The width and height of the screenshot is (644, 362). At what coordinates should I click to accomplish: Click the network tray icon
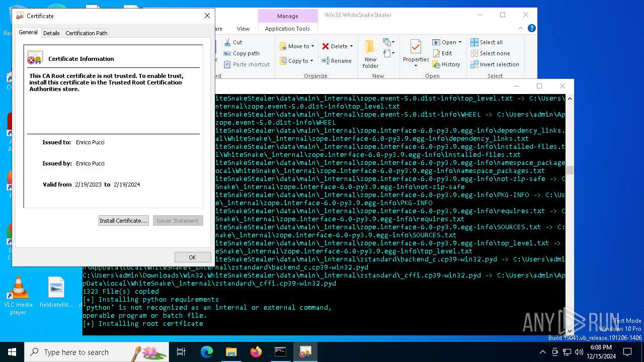pyautogui.click(x=567, y=352)
